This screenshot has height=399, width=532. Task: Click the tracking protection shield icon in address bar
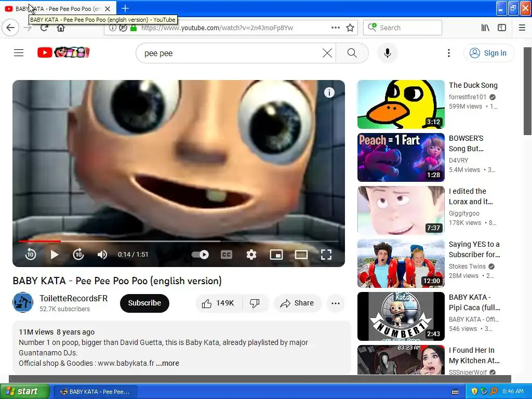(123, 28)
